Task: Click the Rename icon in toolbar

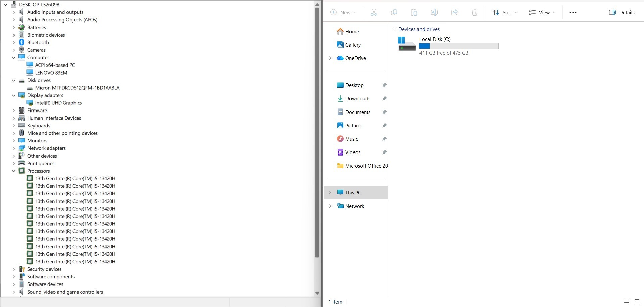Action: coord(434,13)
